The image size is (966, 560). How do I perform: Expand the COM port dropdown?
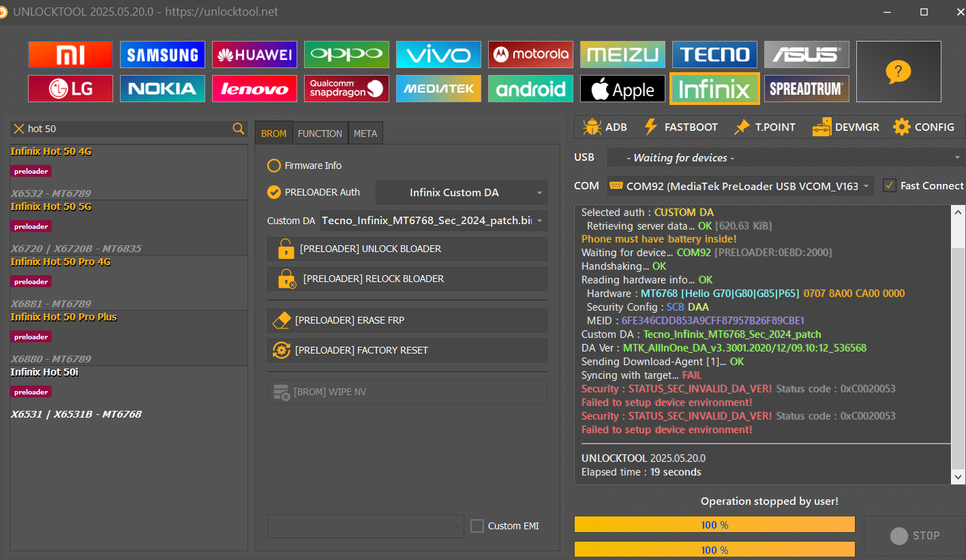click(x=740, y=185)
